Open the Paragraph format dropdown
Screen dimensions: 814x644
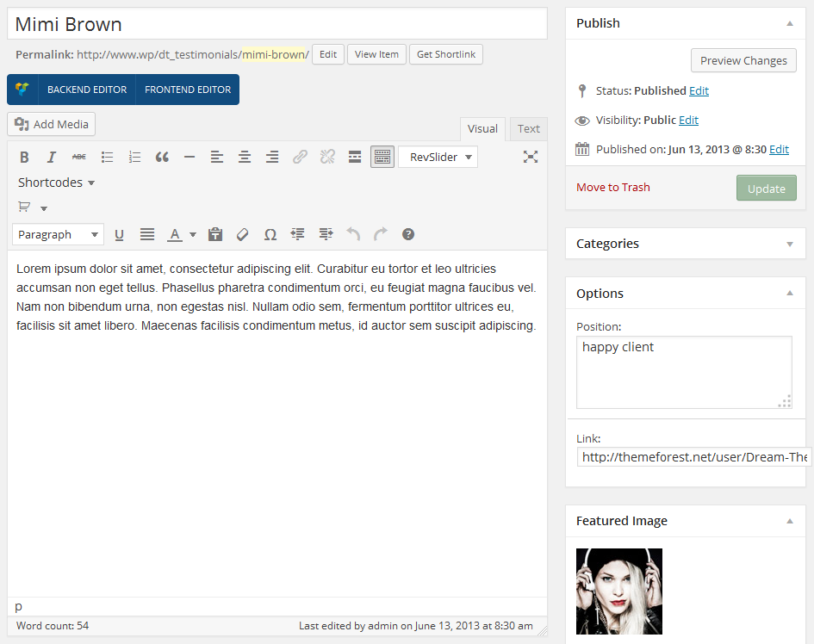[x=58, y=234]
